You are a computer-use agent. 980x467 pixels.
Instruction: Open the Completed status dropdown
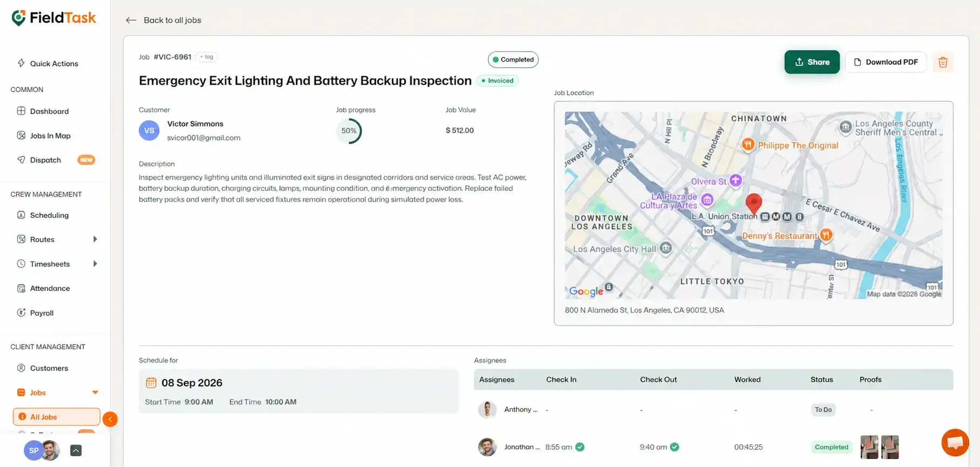[x=513, y=59]
